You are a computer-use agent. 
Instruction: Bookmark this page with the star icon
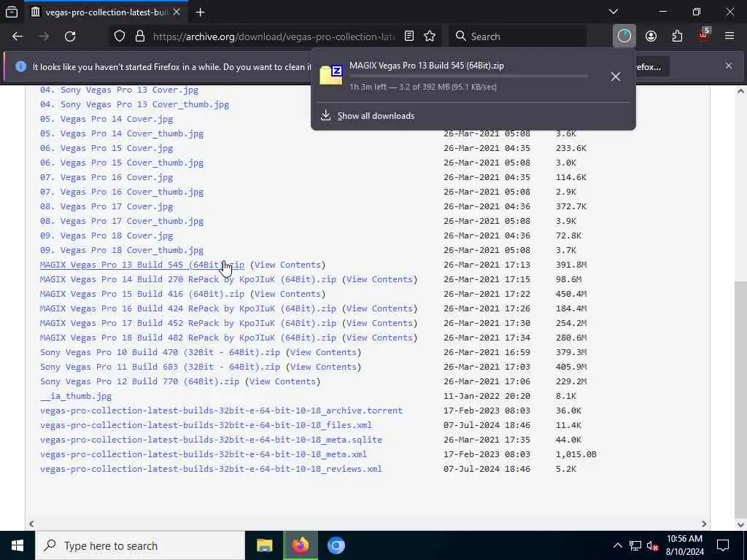430,36
